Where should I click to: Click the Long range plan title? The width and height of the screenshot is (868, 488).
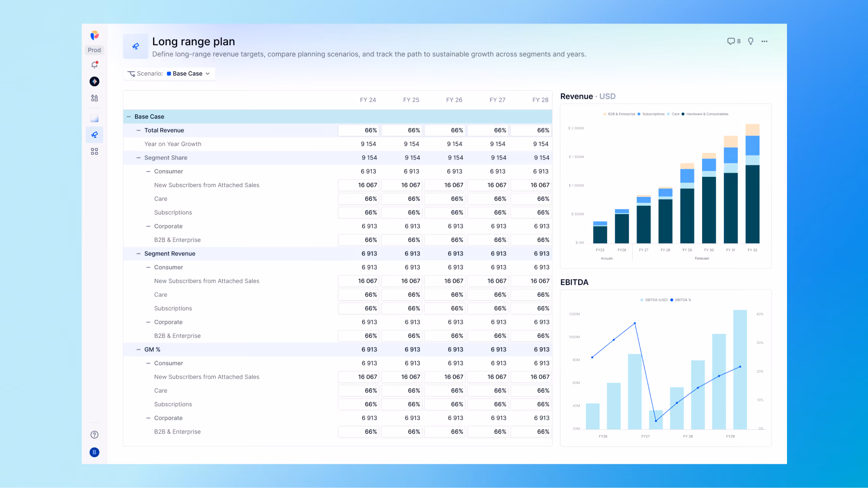pos(193,41)
